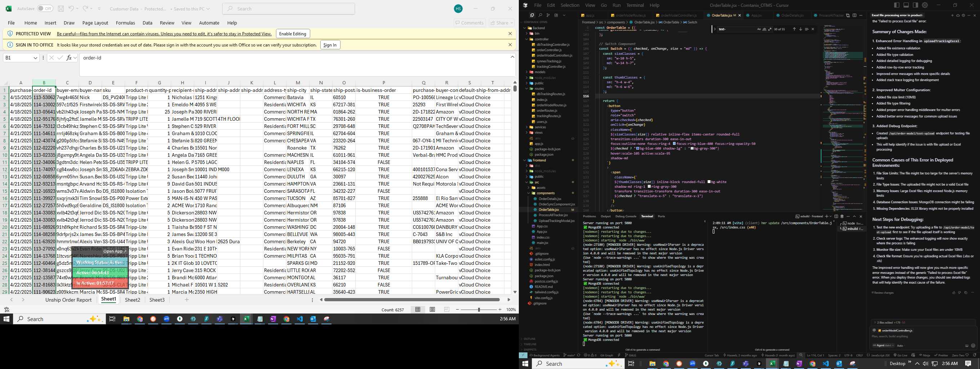Expand the formula bar chevron in Excel

(x=512, y=57)
